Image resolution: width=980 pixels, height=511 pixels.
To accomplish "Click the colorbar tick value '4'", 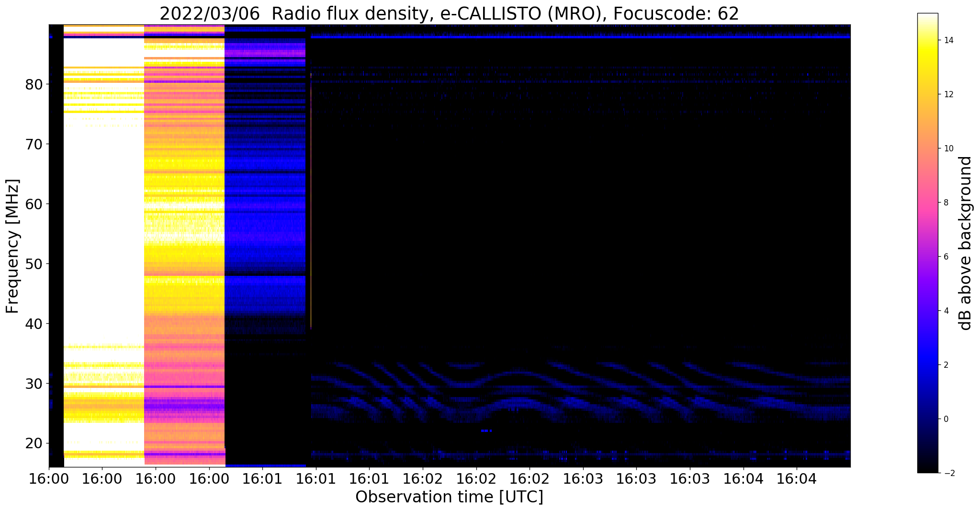I will click(946, 311).
